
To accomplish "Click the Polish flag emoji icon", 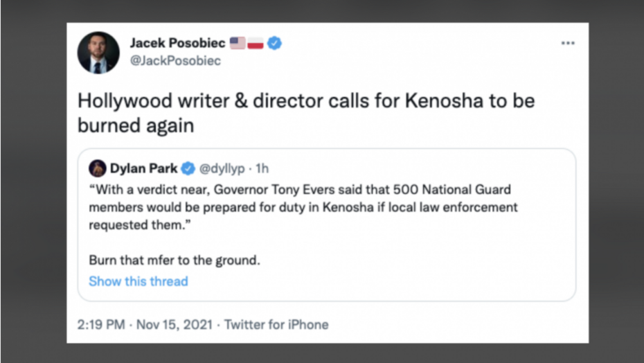I will 256,43.
